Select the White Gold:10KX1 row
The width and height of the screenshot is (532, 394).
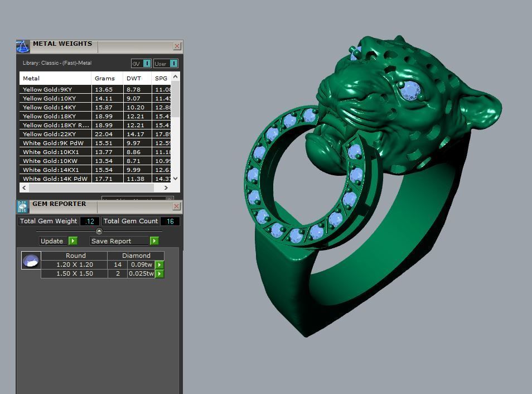(x=95, y=152)
